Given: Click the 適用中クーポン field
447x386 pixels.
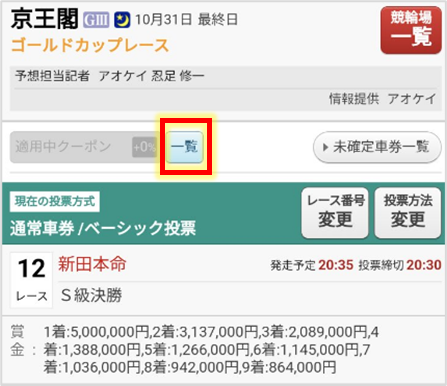Looking at the screenshot, I should tap(83, 147).
